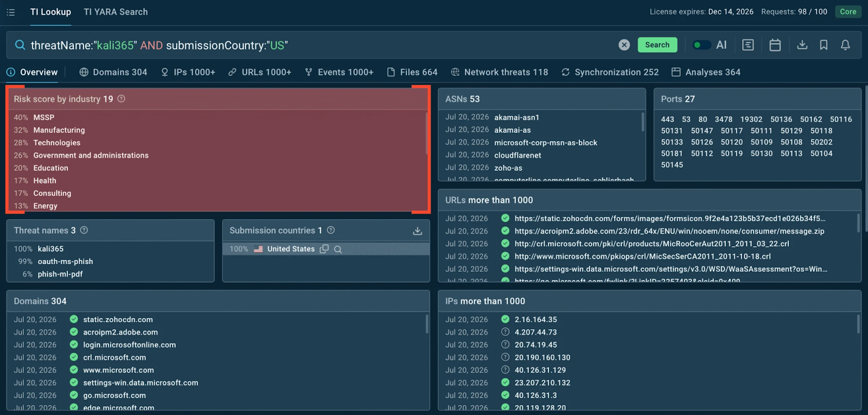Click the ASNs panel scrollbar
Viewport: 868px width, 415px height.
click(642, 122)
